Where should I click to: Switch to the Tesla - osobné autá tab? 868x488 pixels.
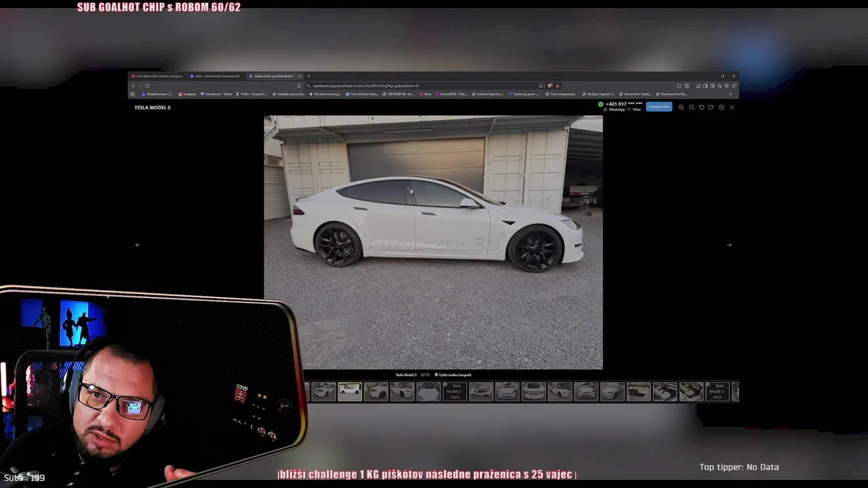click(x=216, y=76)
